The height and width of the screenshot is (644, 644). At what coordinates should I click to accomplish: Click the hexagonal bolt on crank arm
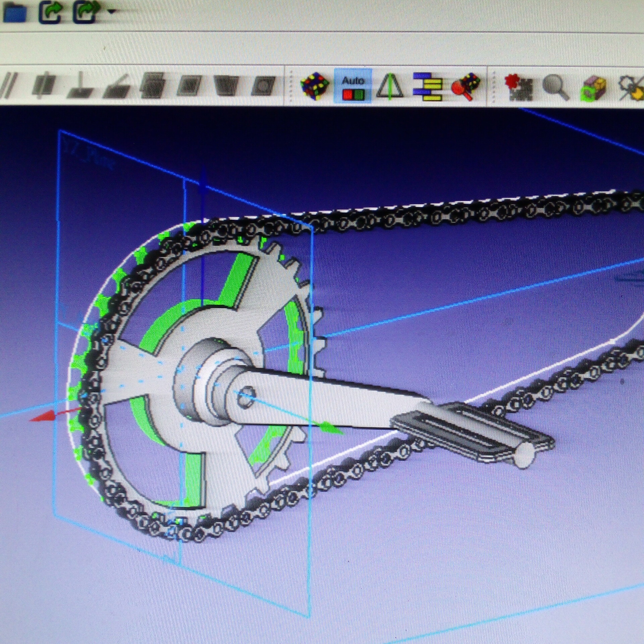click(x=246, y=397)
